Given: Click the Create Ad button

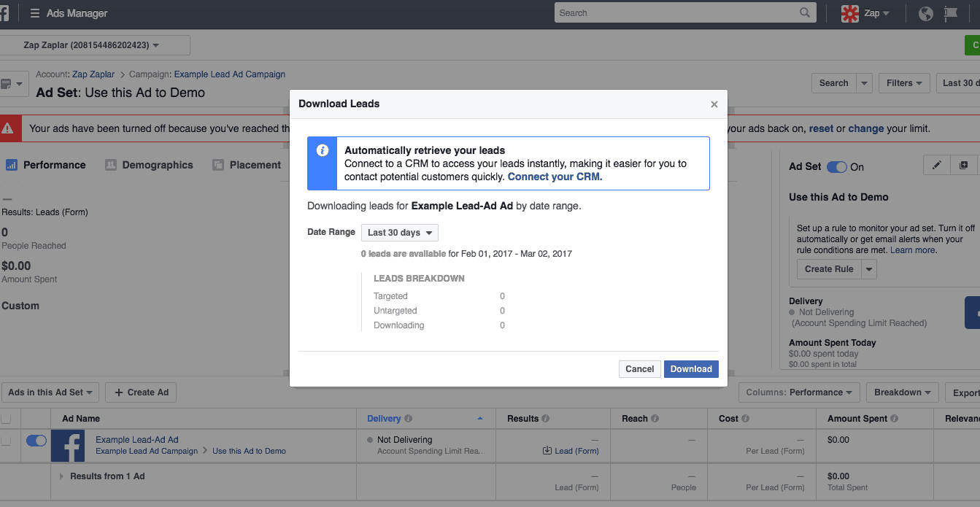Looking at the screenshot, I should [x=141, y=392].
